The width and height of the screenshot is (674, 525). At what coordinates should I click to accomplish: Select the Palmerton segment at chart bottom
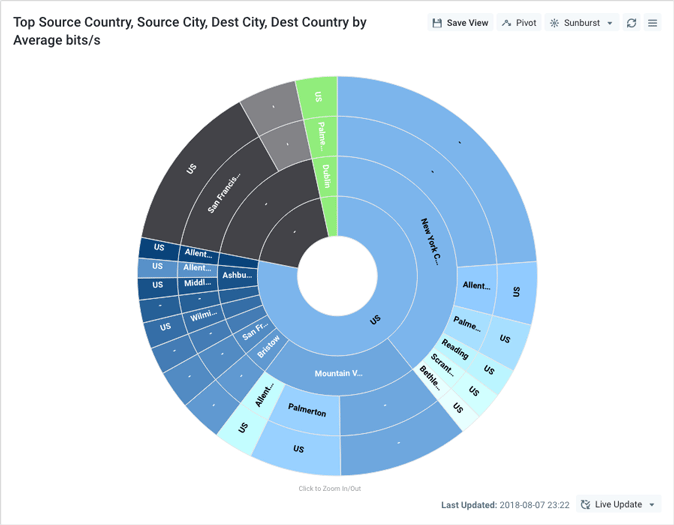(307, 411)
